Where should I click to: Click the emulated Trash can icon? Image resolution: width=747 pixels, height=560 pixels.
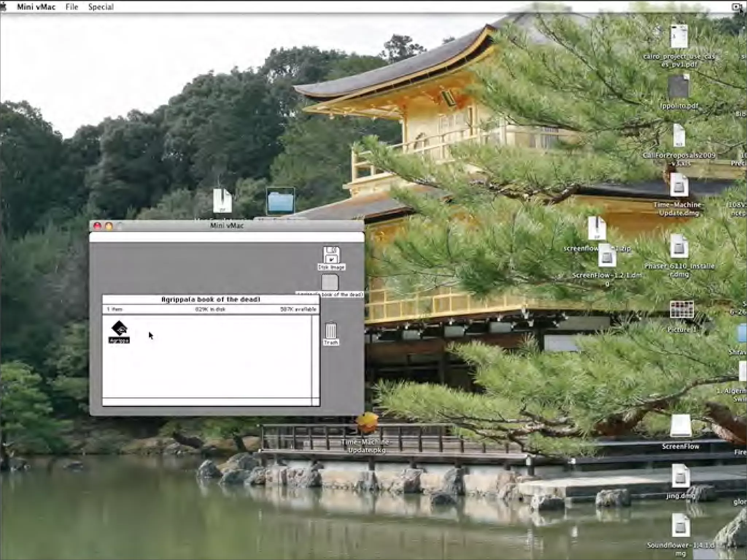pos(331,331)
